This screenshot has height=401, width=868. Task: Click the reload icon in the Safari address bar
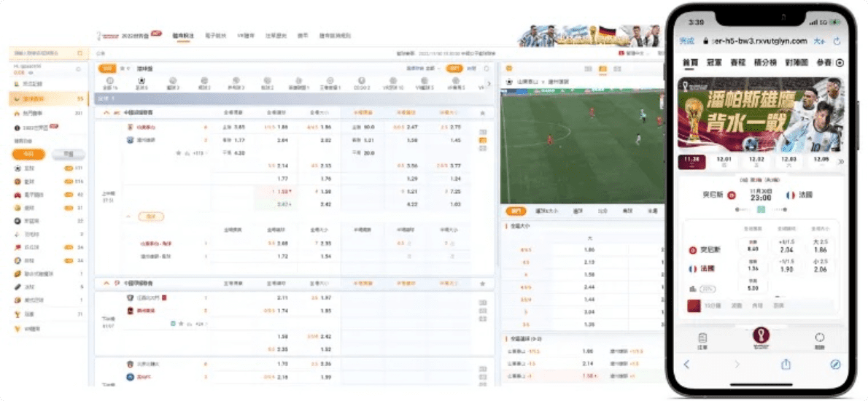(x=837, y=42)
